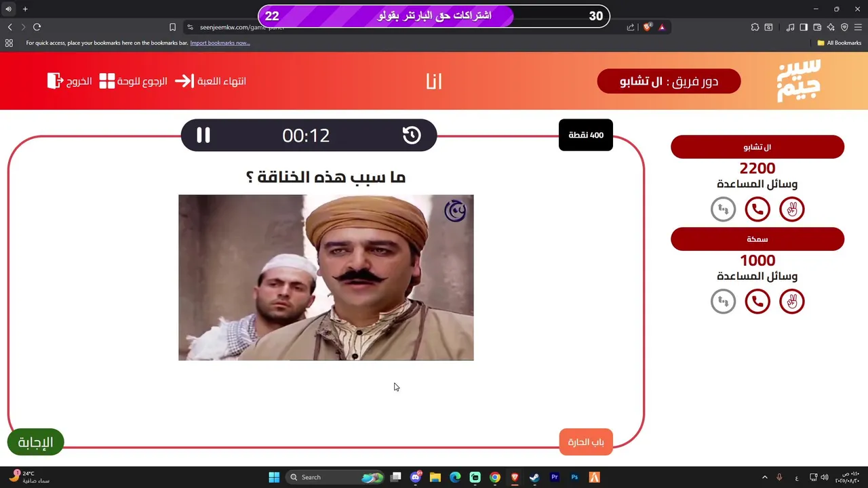The image size is (868, 488).
Task: Open a new tab with plus button
Action: pos(25,9)
